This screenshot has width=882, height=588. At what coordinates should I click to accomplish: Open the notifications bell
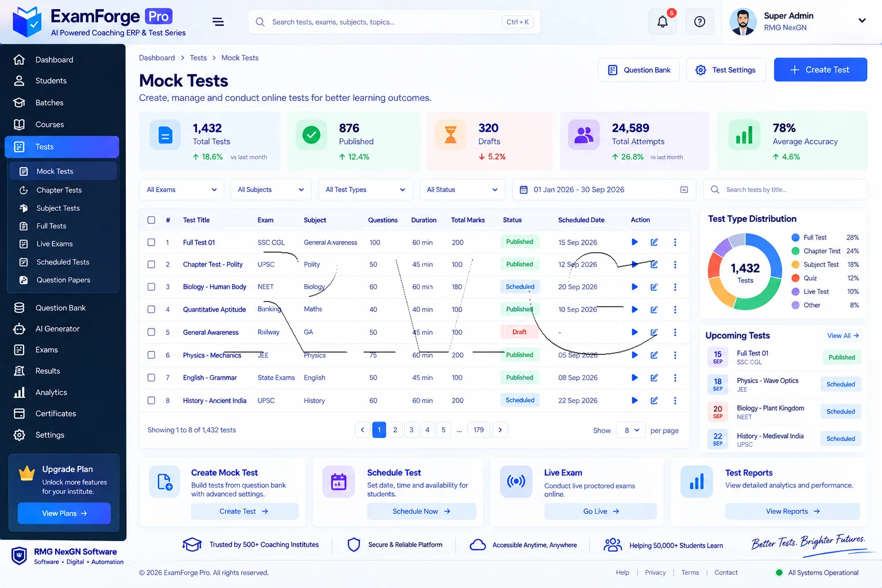click(x=663, y=22)
